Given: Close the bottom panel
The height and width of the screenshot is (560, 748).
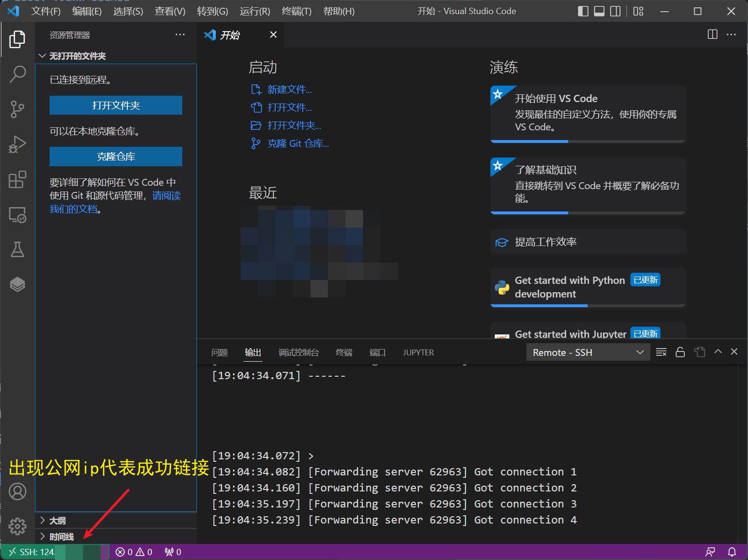Looking at the screenshot, I should 734,351.
